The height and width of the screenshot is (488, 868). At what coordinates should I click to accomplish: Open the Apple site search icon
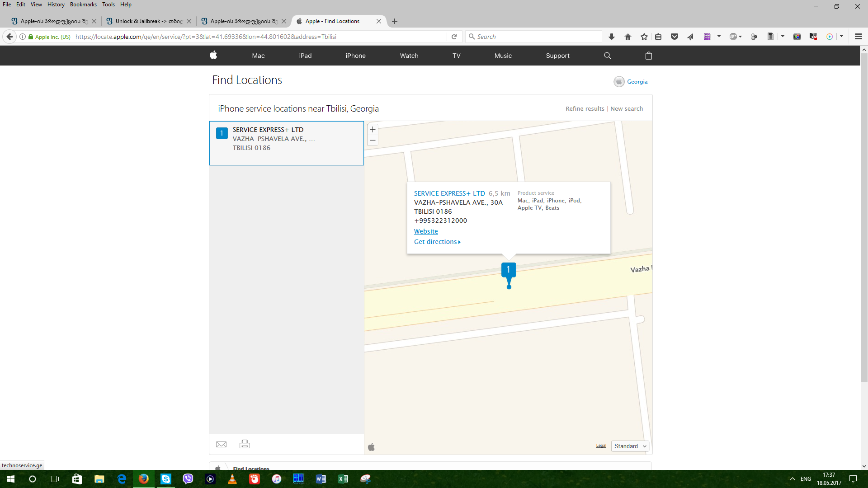(x=607, y=56)
